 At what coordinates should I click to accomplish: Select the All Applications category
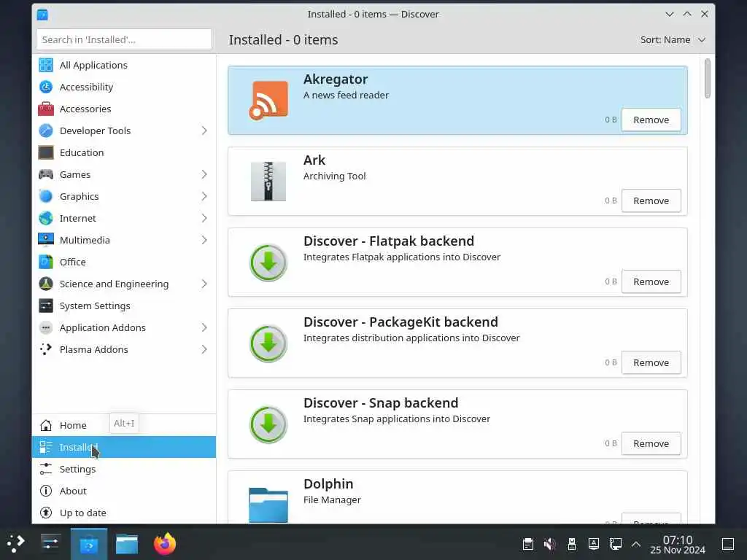(124, 65)
